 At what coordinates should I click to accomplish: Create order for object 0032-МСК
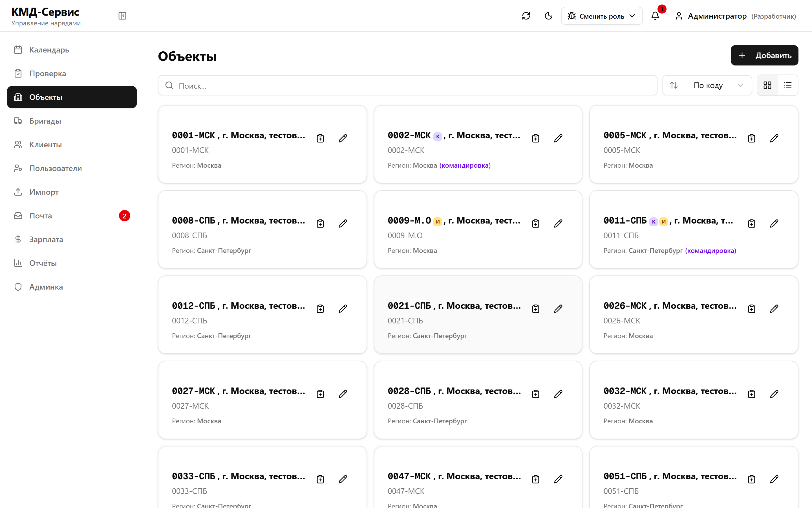(x=751, y=394)
